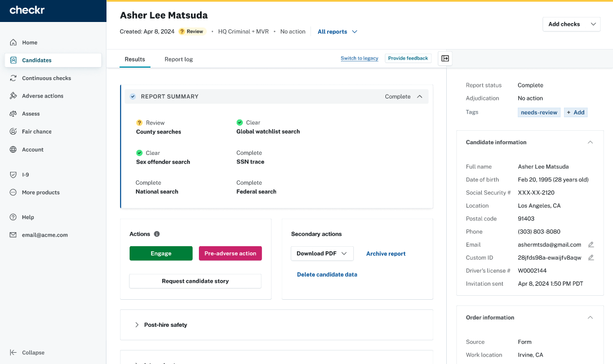Click the postal code 91403
The width and height of the screenshot is (613, 364).
tap(526, 219)
